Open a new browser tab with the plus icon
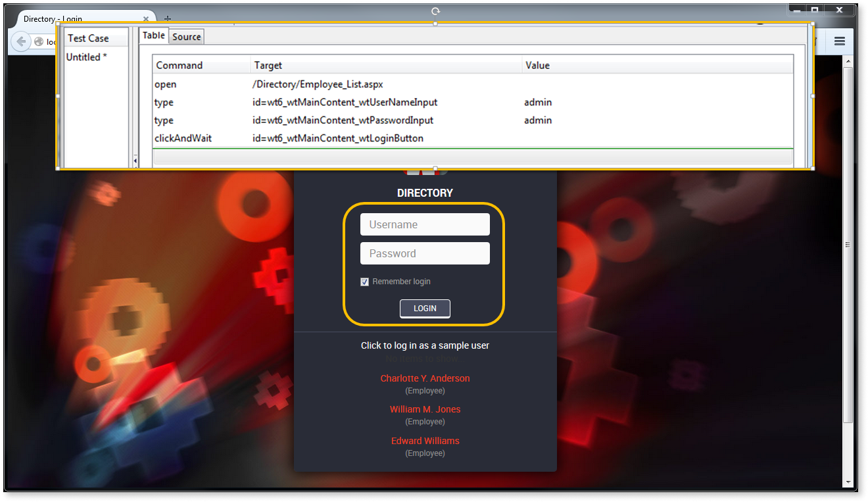Image resolution: width=868 pixels, height=502 pixels. (x=168, y=18)
